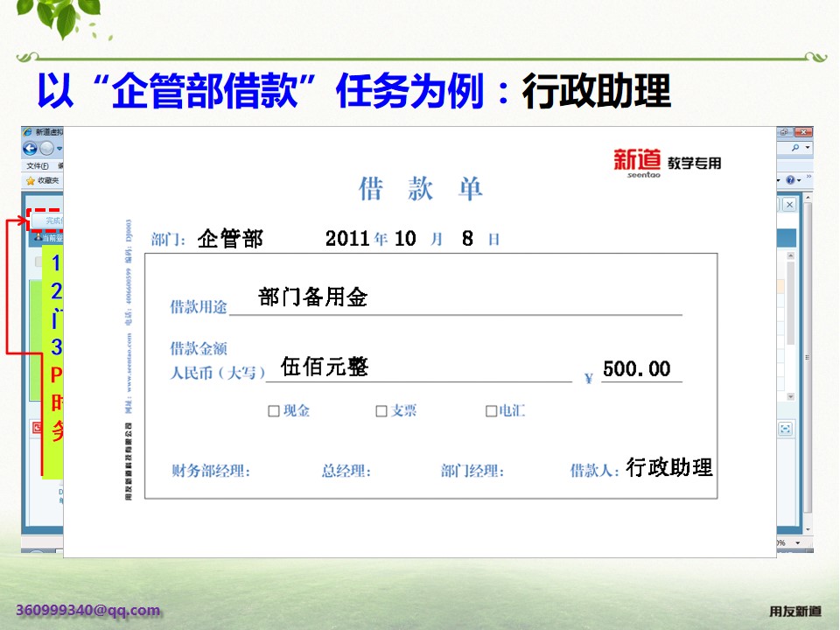Image resolution: width=840 pixels, height=630 pixels.
Task: Click the inner list scrollbar thumb
Action: (x=791, y=303)
